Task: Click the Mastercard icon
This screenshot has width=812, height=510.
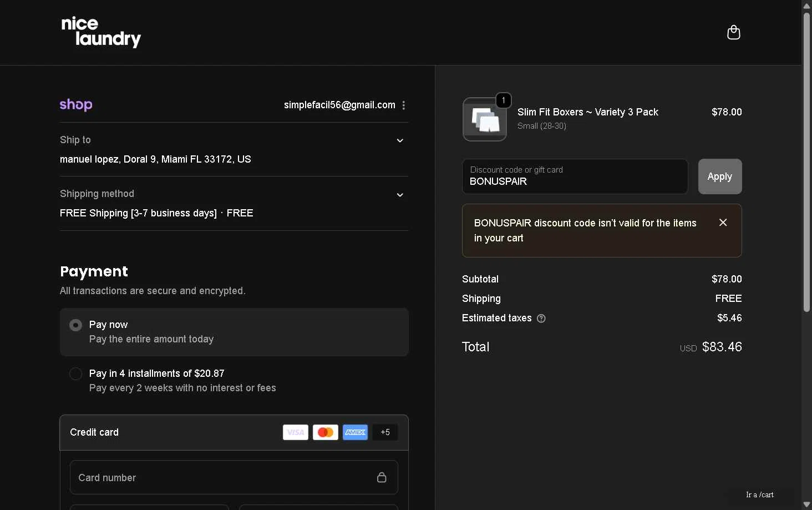Action: click(x=326, y=432)
